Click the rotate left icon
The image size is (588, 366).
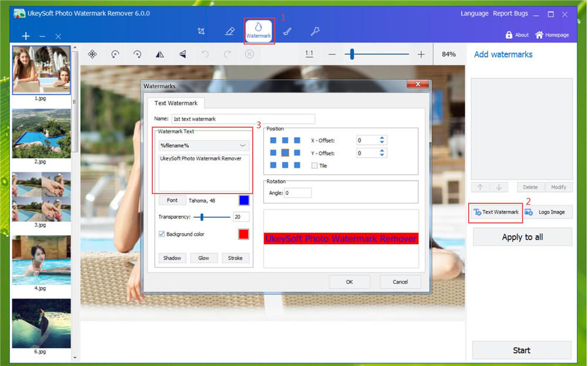pyautogui.click(x=115, y=54)
